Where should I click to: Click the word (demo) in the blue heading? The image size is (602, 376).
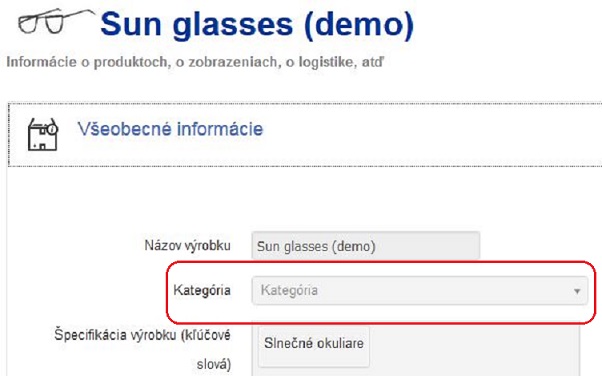359,25
